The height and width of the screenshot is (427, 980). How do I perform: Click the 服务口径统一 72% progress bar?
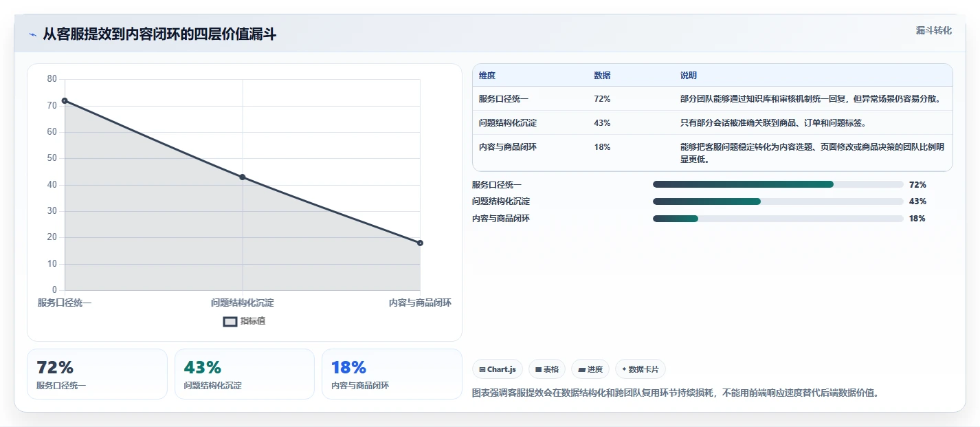tap(778, 184)
